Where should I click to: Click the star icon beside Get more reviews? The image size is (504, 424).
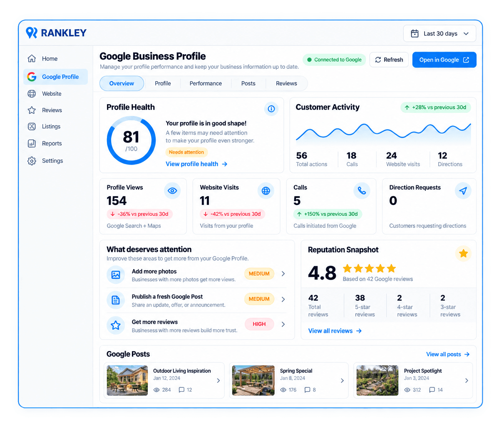tap(116, 325)
